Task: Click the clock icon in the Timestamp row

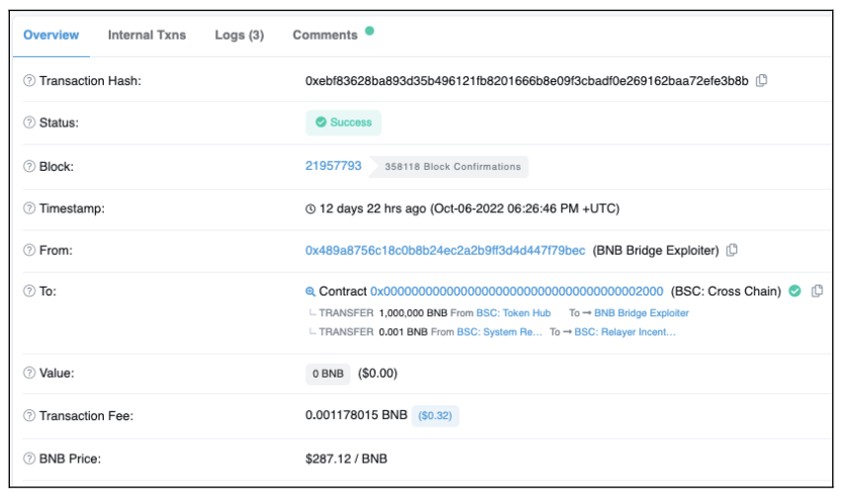Action: (x=310, y=209)
